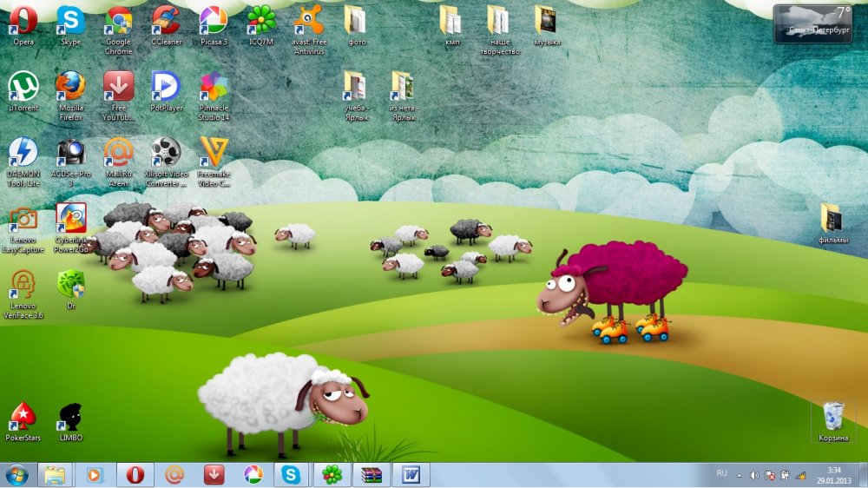The height and width of the screenshot is (488, 868).
Task: Open the RU input language selector
Action: tap(721, 474)
